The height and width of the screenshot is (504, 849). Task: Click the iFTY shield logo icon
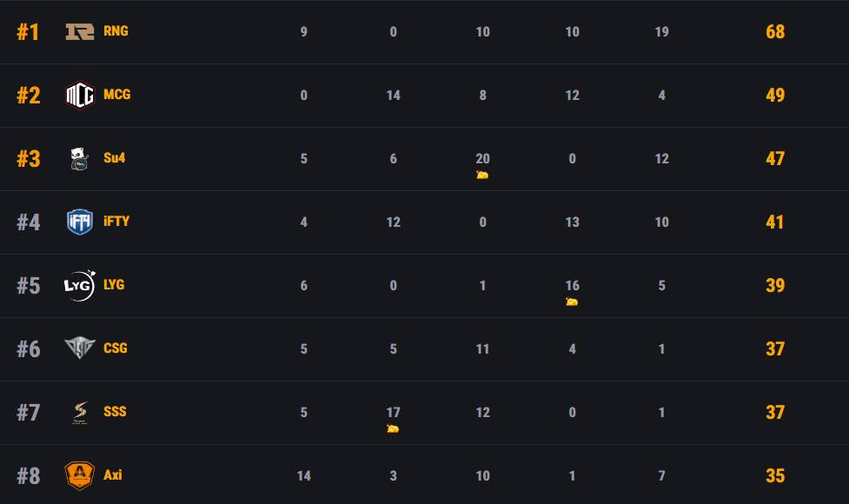[80, 222]
